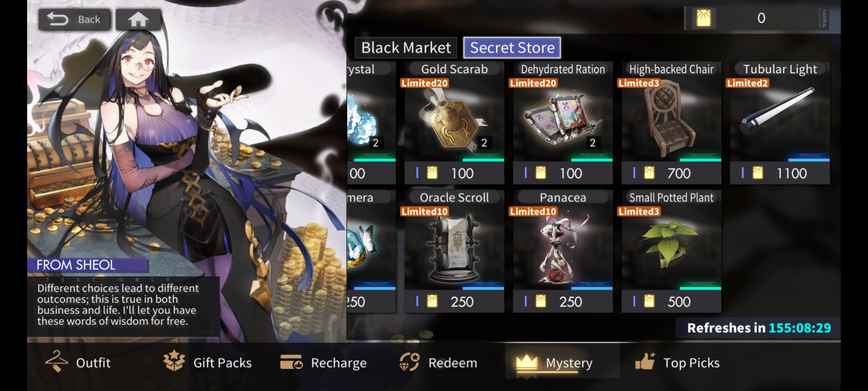Go back using the Back arrow button

point(75,19)
